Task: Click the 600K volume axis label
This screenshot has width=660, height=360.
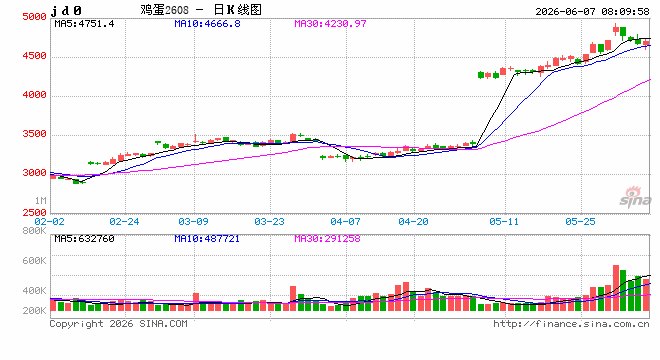Action: [x=34, y=261]
